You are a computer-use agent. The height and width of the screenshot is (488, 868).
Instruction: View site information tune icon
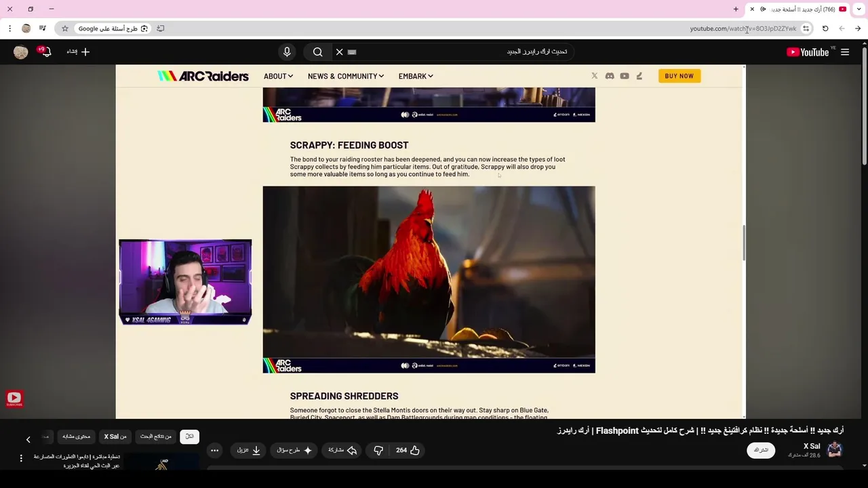(806, 28)
